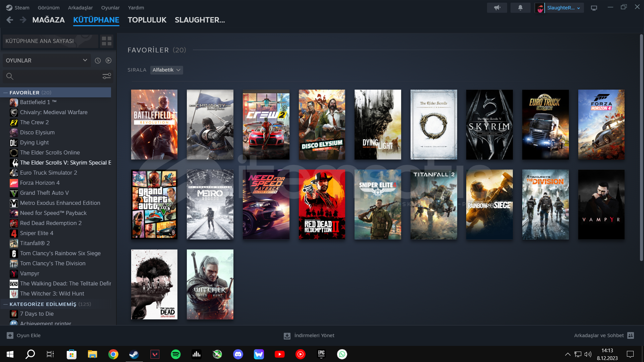Image resolution: width=644 pixels, height=362 pixels.
Task: Click the Battlefield 1 sidebar icon
Action: (x=14, y=102)
